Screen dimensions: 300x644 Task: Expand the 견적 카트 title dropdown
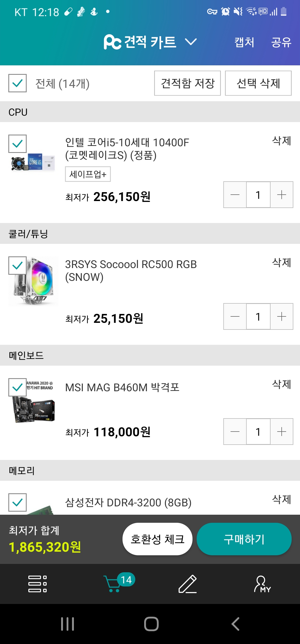click(x=191, y=42)
